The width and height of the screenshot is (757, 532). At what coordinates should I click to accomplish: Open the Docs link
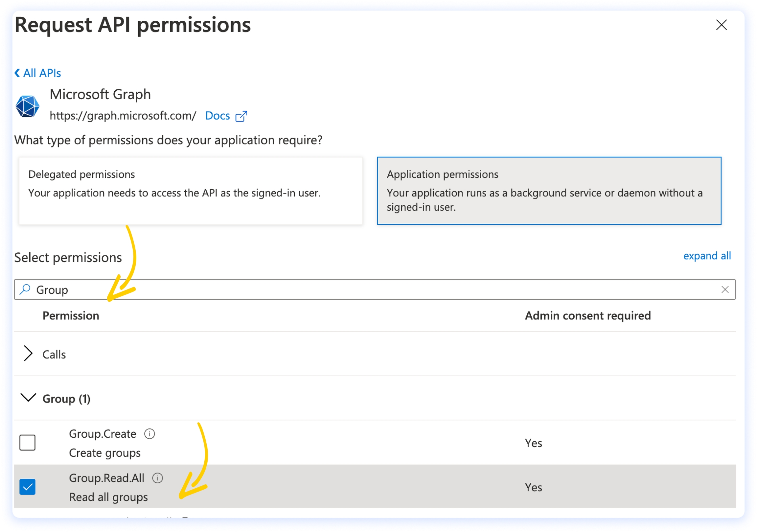[x=217, y=116]
